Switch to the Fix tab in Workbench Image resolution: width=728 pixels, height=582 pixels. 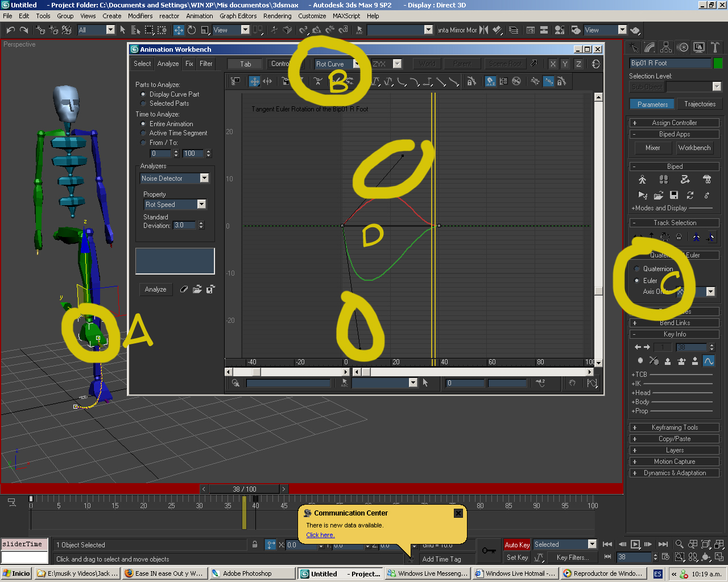point(189,64)
